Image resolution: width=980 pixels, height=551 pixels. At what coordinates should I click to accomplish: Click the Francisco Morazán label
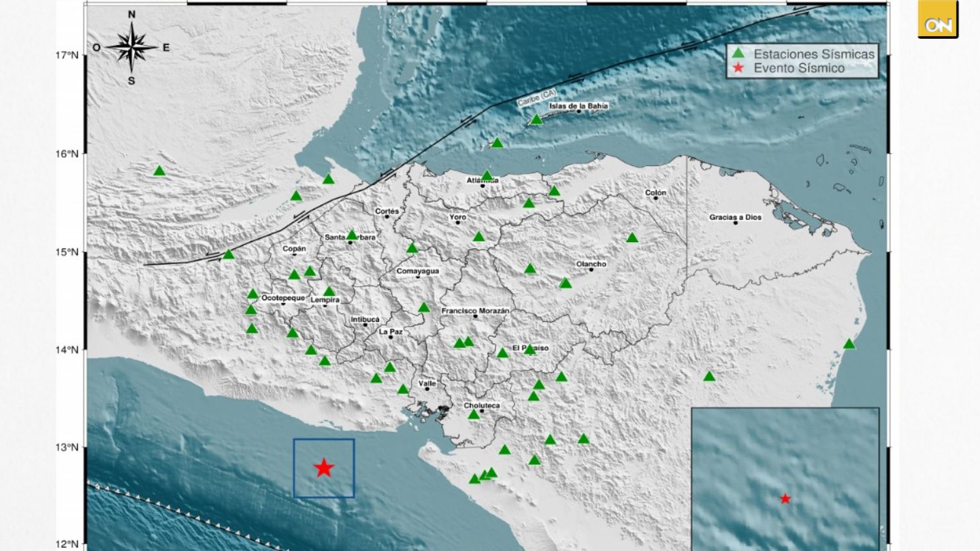coord(475,312)
